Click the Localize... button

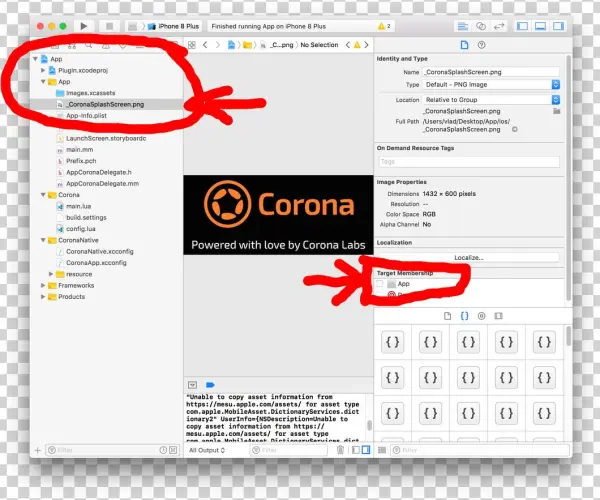tap(468, 257)
